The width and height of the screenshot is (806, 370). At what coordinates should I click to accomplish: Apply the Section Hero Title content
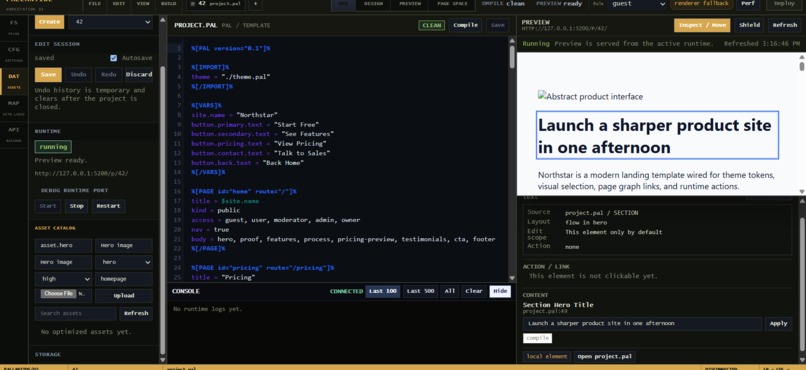pyautogui.click(x=778, y=324)
